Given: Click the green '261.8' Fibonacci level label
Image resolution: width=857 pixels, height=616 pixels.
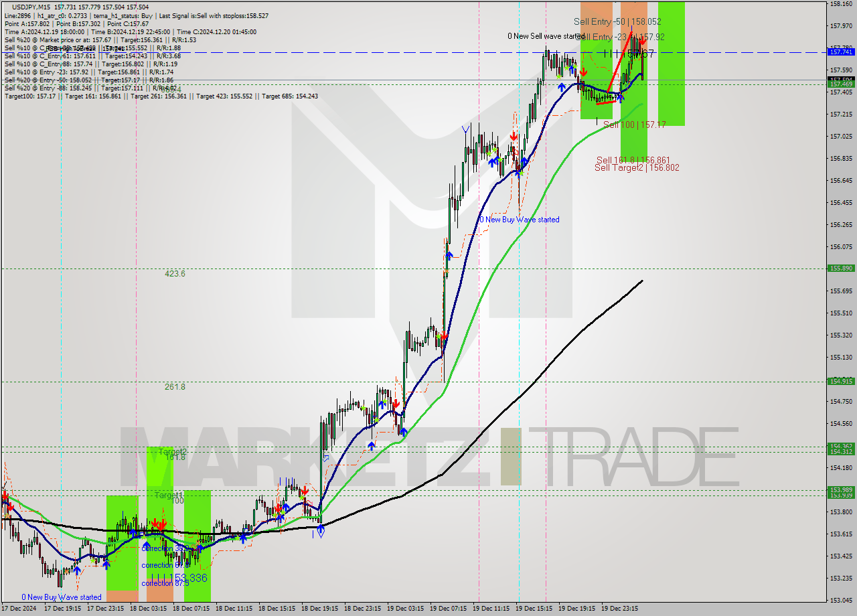Looking at the screenshot, I should 175,386.
